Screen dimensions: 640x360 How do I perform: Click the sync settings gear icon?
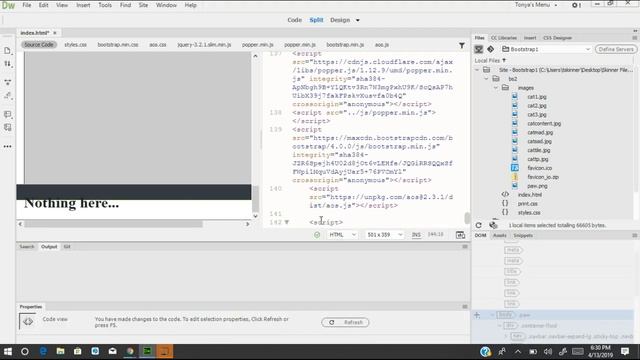(576, 5)
